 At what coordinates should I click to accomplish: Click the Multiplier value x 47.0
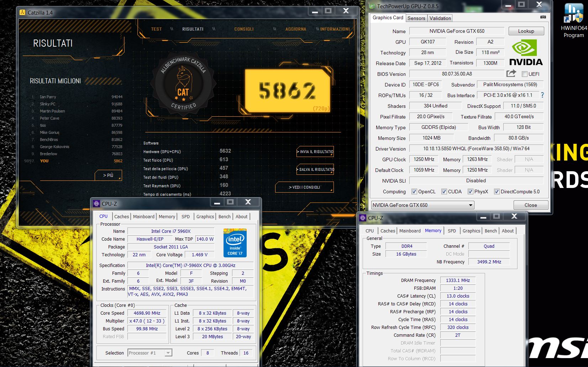(147, 321)
